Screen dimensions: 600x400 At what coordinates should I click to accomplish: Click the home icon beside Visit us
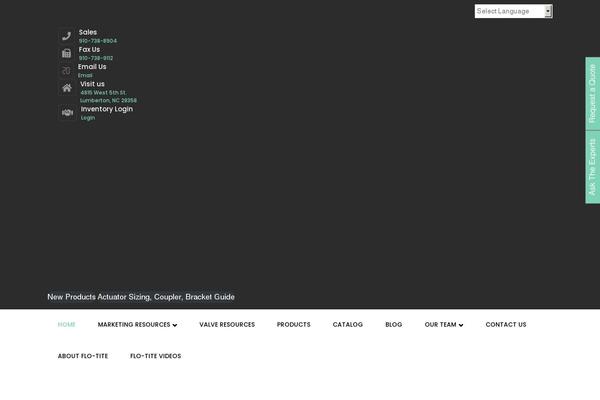pyautogui.click(x=66, y=88)
